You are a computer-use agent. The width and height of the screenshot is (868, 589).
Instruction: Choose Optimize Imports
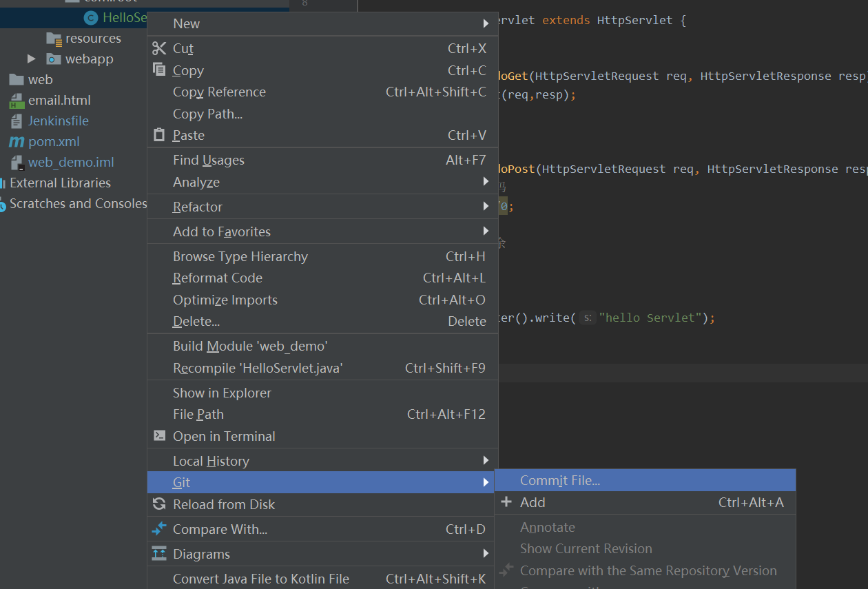coord(322,300)
